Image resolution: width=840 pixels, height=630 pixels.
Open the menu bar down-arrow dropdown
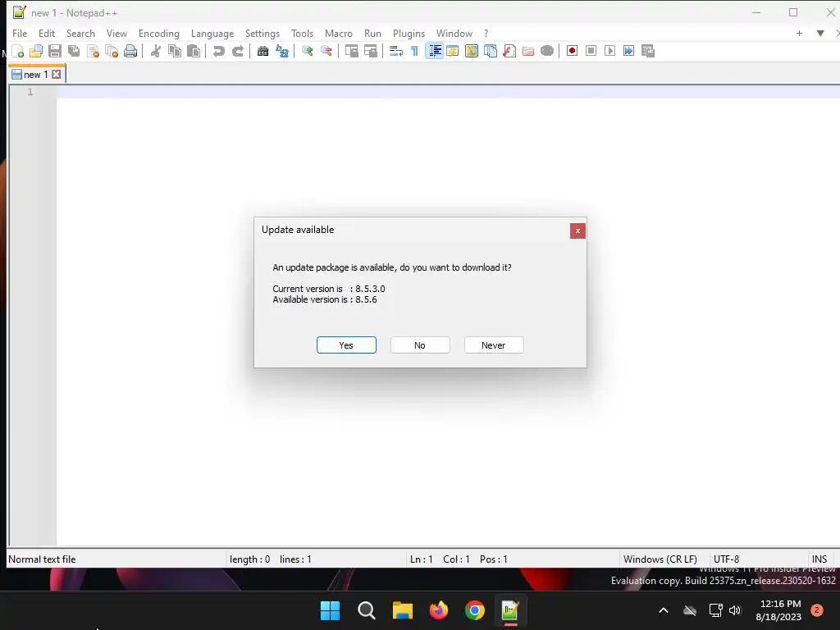(820, 33)
